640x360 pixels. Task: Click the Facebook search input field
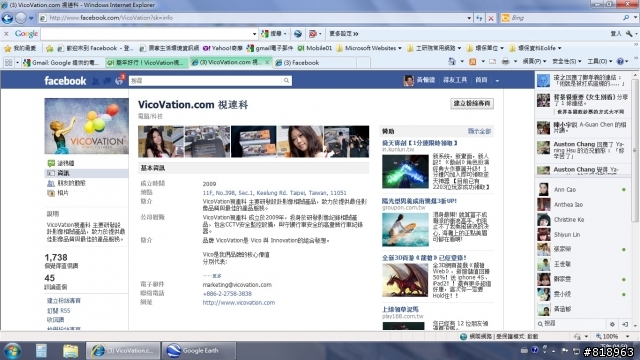point(205,81)
